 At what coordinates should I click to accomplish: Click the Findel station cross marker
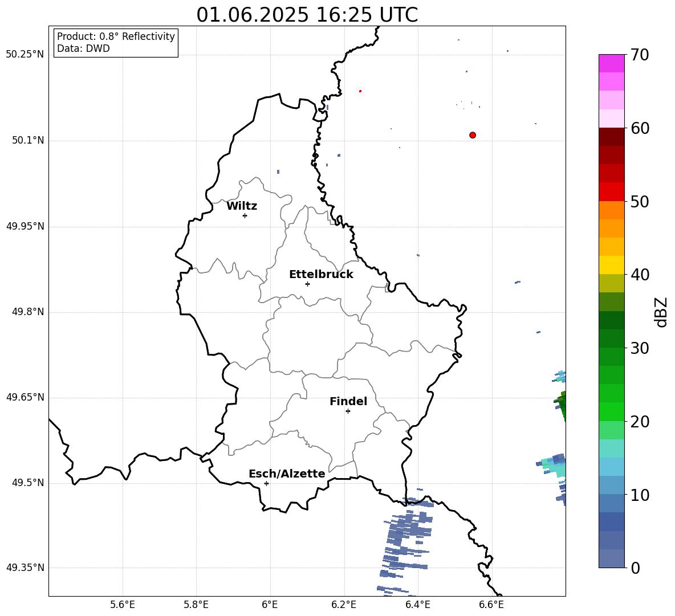(x=348, y=411)
